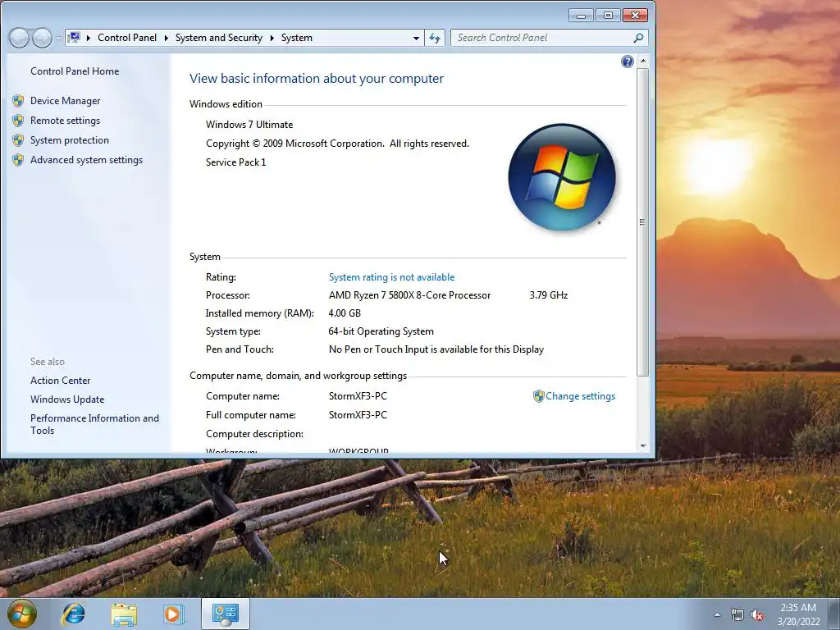Open the network tray icon
This screenshot has width=840, height=630.
(737, 614)
